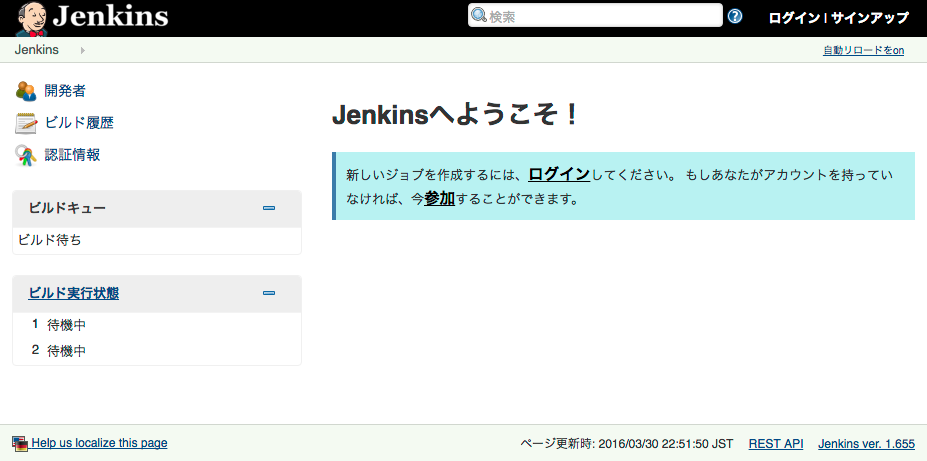The image size is (927, 461).
Task: Enable 自動リロードをon auto-refresh link
Action: [863, 51]
